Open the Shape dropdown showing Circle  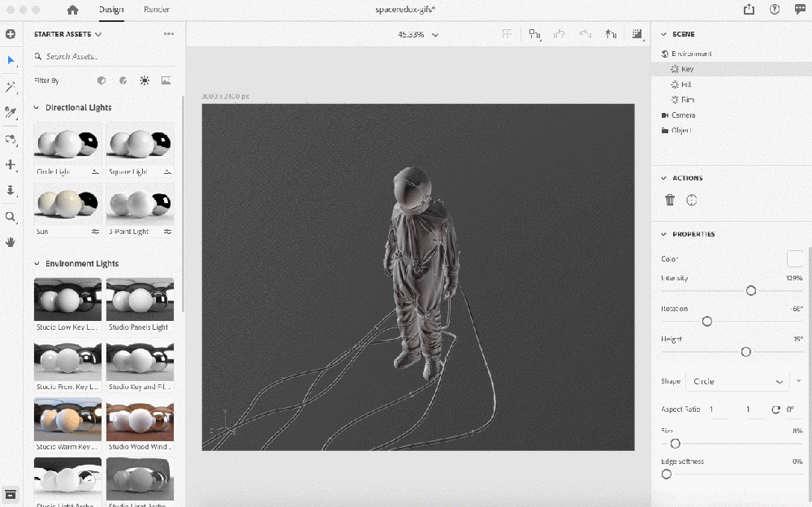[736, 381]
